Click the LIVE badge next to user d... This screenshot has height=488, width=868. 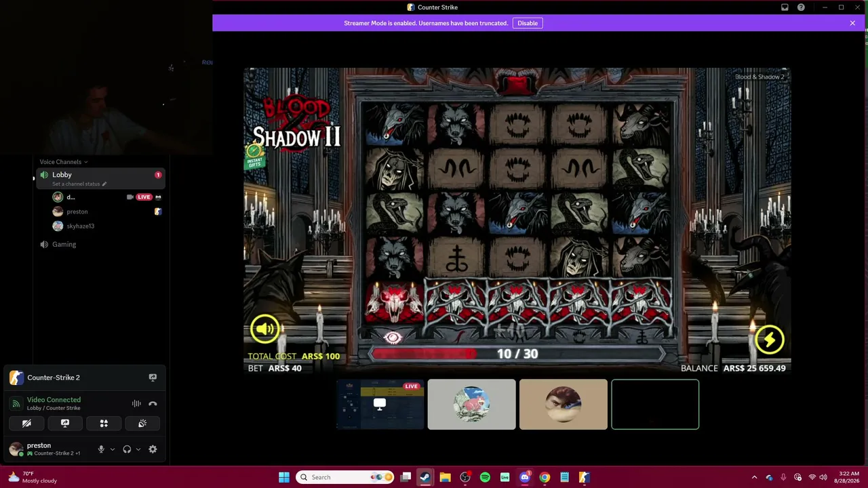pos(144,197)
